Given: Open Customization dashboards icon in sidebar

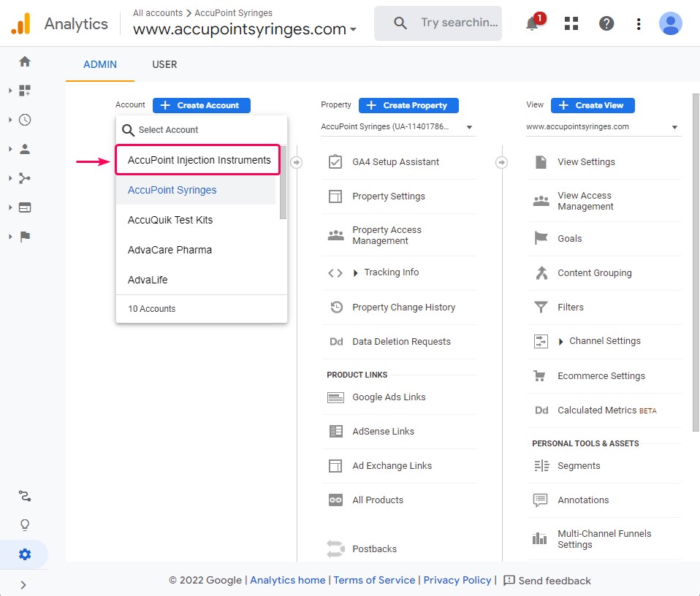Looking at the screenshot, I should (25, 91).
